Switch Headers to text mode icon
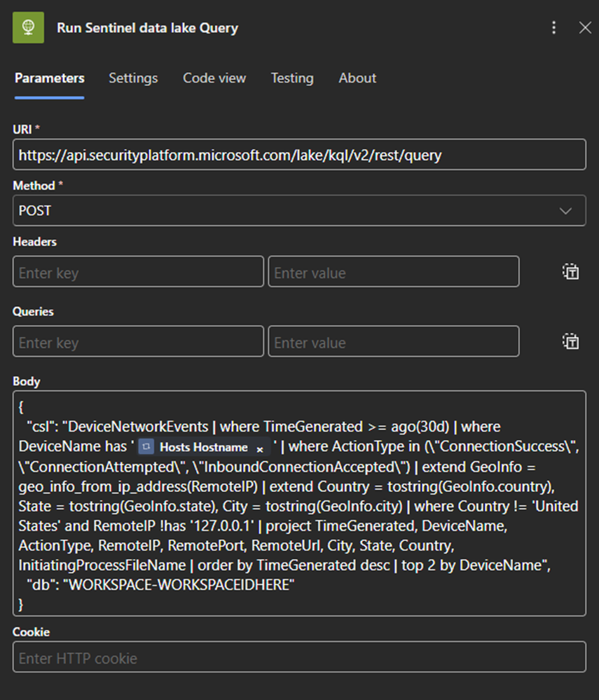 tap(570, 272)
